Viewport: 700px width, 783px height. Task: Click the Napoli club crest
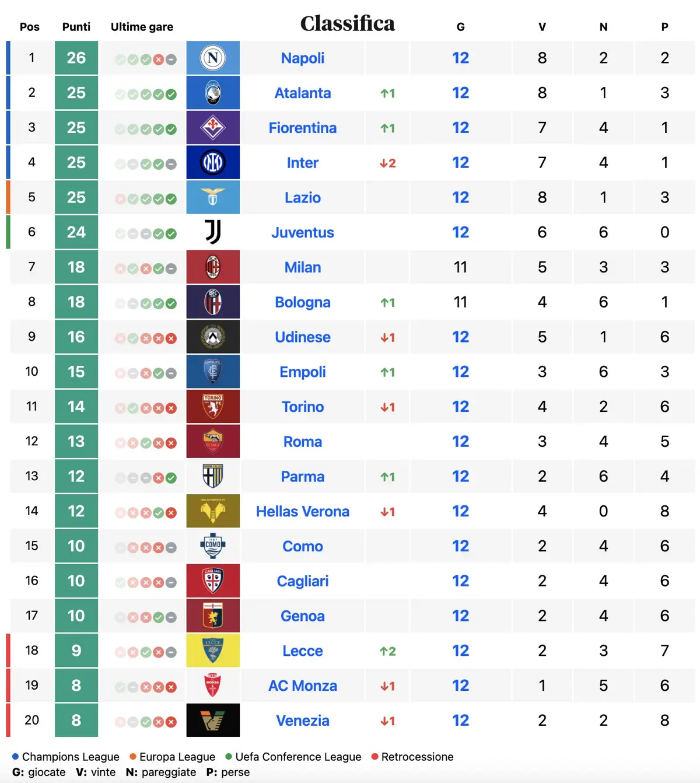213,58
